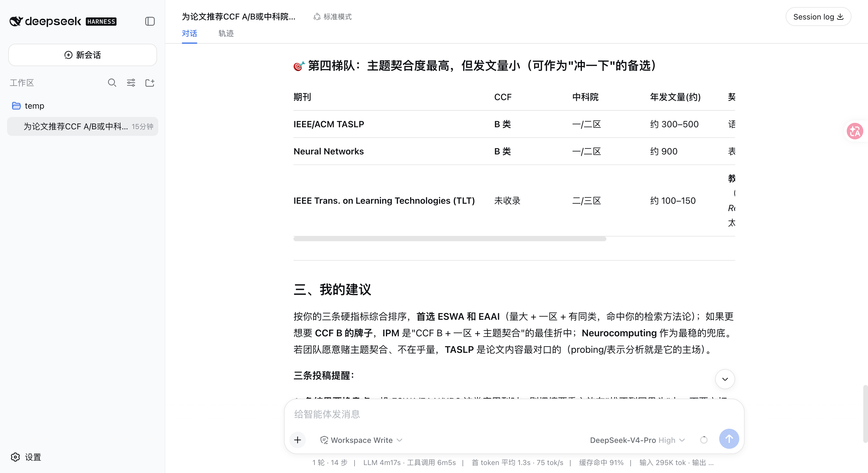Image resolution: width=868 pixels, height=473 pixels.
Task: Open workspace filter settings icon
Action: 131,83
